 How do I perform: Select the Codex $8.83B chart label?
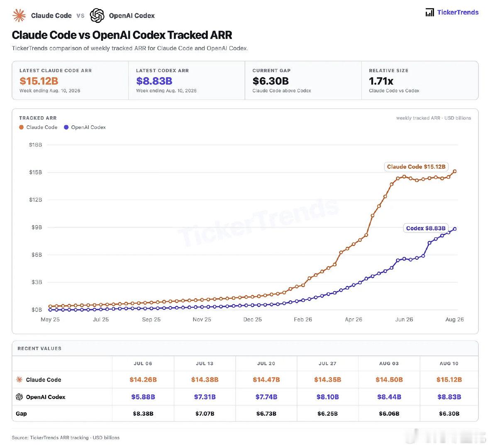(426, 228)
